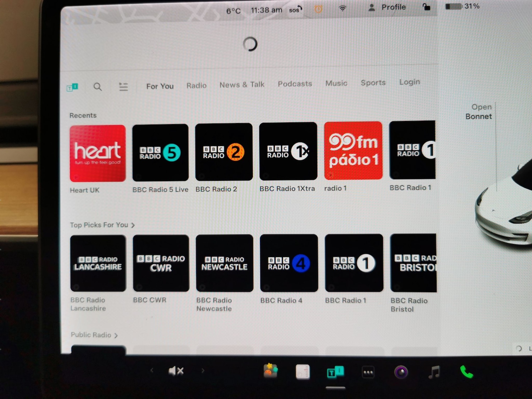Play BBC Radio 5 Live station
Screen dimensions: 532x399
tap(160, 153)
